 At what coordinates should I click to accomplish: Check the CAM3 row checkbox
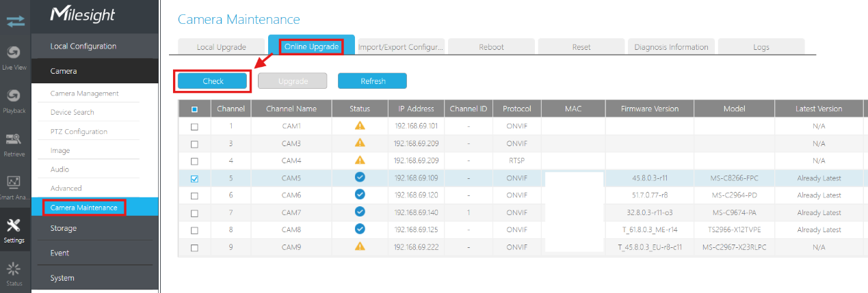pos(195,144)
